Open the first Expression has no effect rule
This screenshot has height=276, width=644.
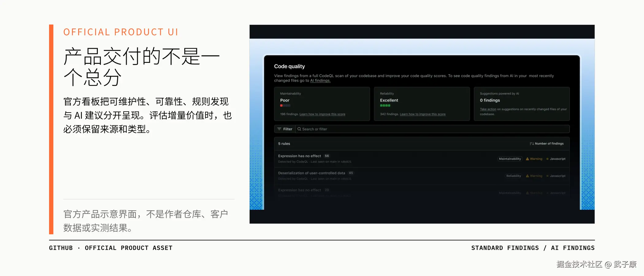click(300, 156)
